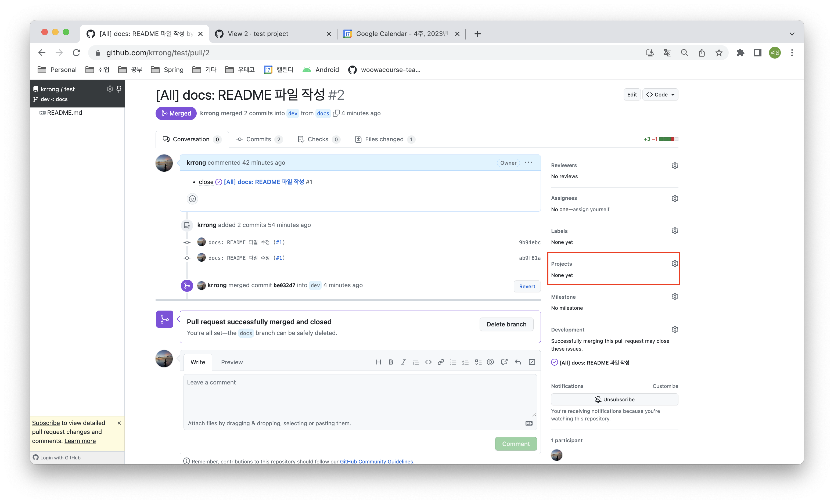Viewport: 834px width, 504px height.
Task: Open the Development gear settings
Action: pyautogui.click(x=675, y=329)
